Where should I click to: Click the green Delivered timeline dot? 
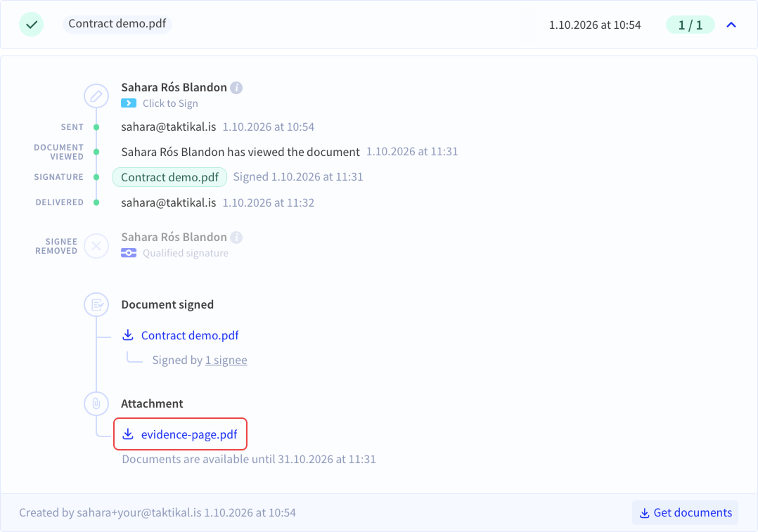(96, 202)
